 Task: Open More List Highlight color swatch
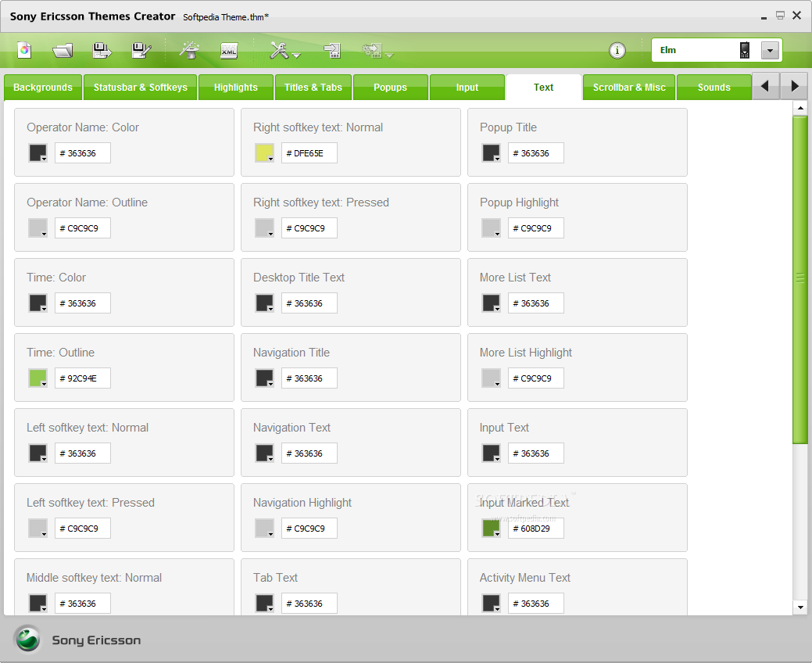point(491,378)
